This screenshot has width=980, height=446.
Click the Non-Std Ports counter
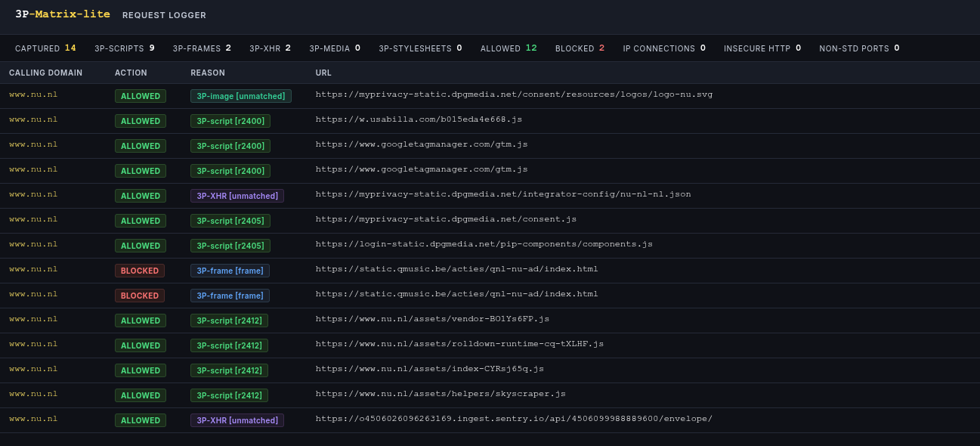click(859, 48)
